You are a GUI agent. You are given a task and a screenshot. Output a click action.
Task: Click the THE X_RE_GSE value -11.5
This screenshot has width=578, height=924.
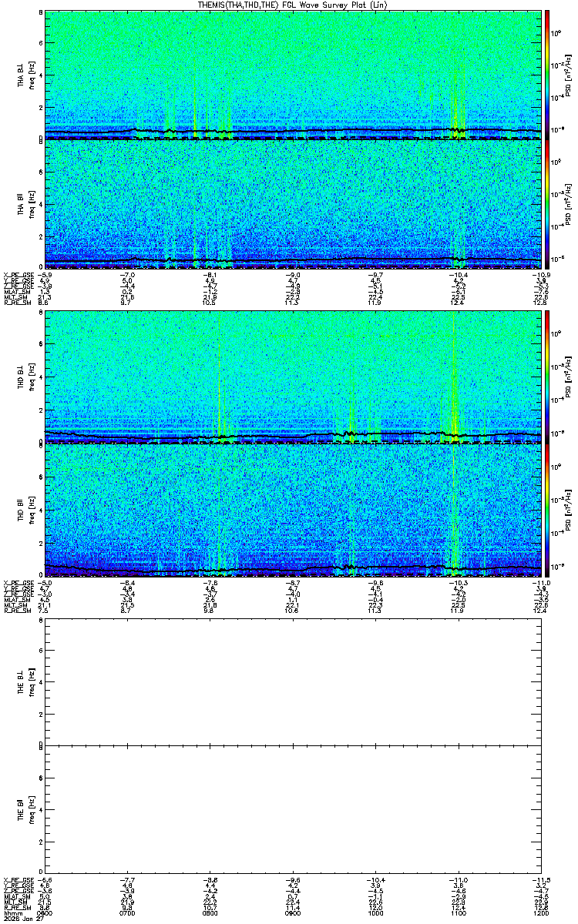click(x=540, y=879)
